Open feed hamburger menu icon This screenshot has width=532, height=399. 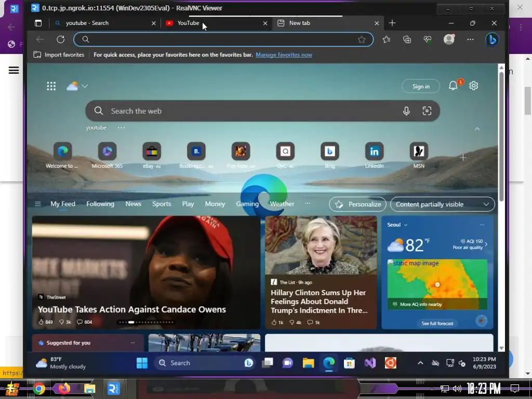(37, 204)
